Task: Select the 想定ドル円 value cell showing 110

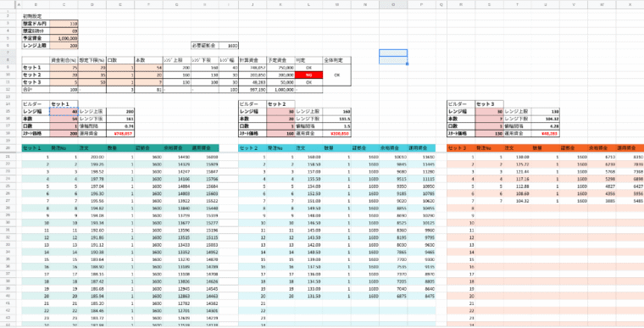Action: [64, 24]
